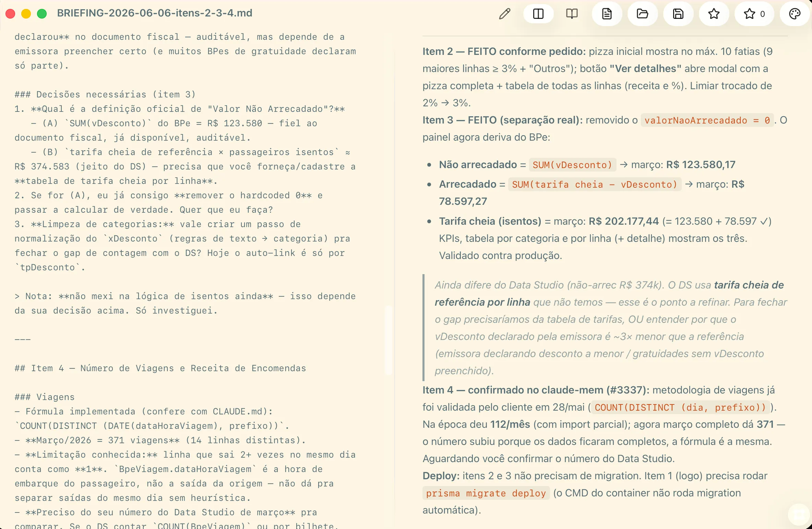The width and height of the screenshot is (812, 529).
Task: Click the 'Tarifa cheia (isentos)' bullet label
Action: pyautogui.click(x=490, y=221)
